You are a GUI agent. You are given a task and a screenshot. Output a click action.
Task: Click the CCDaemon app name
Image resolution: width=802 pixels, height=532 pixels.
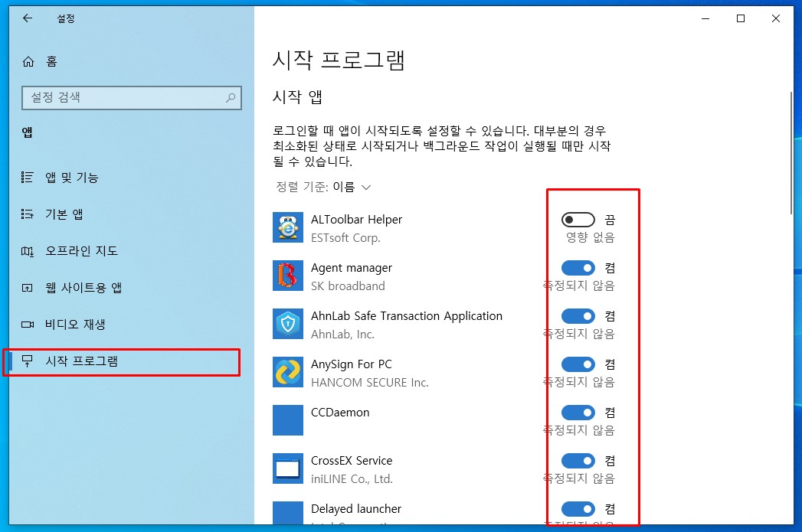pos(340,413)
